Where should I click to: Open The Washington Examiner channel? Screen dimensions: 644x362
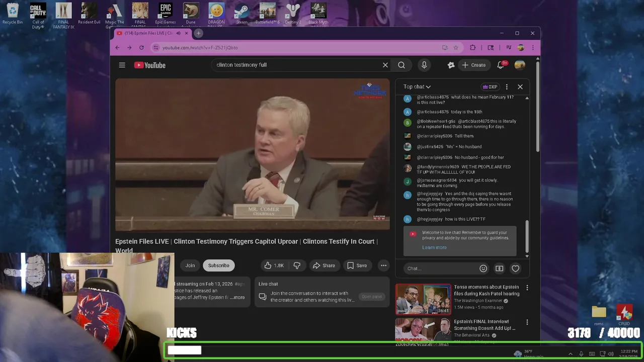pos(478,301)
